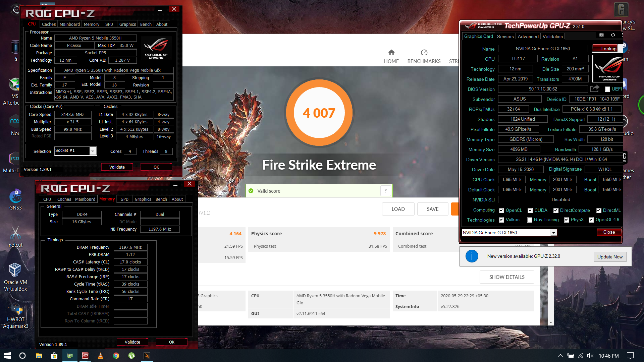The height and width of the screenshot is (362, 644).
Task: Click the LOAD button in 3DMark
Action: [x=398, y=209]
